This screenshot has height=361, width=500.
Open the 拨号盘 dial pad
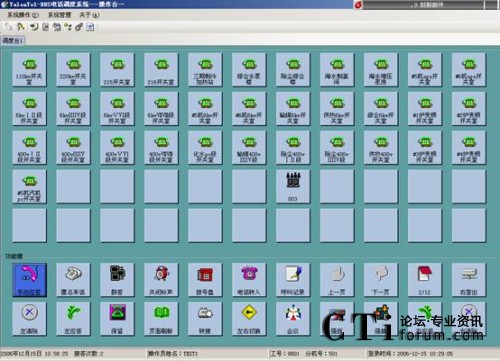pos(205,280)
